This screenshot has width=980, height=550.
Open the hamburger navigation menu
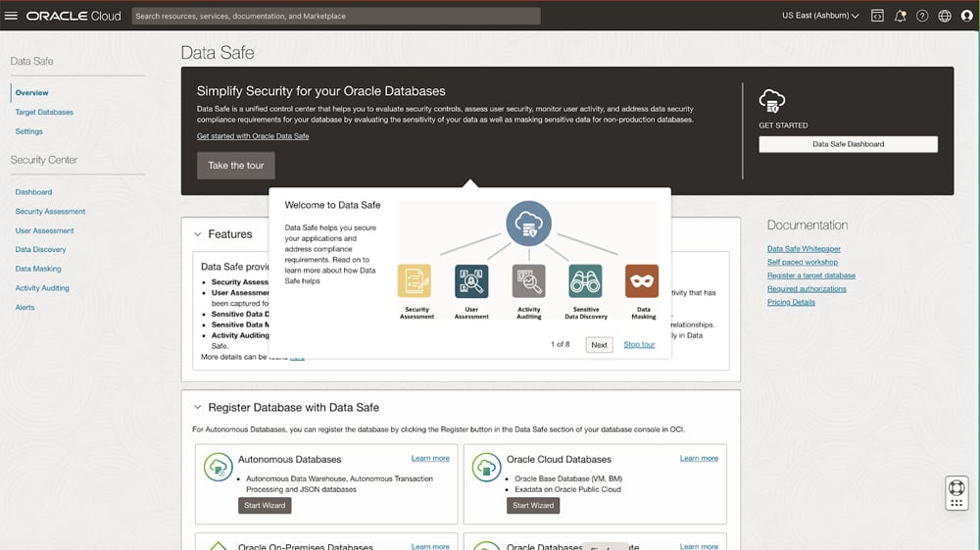coord(12,16)
